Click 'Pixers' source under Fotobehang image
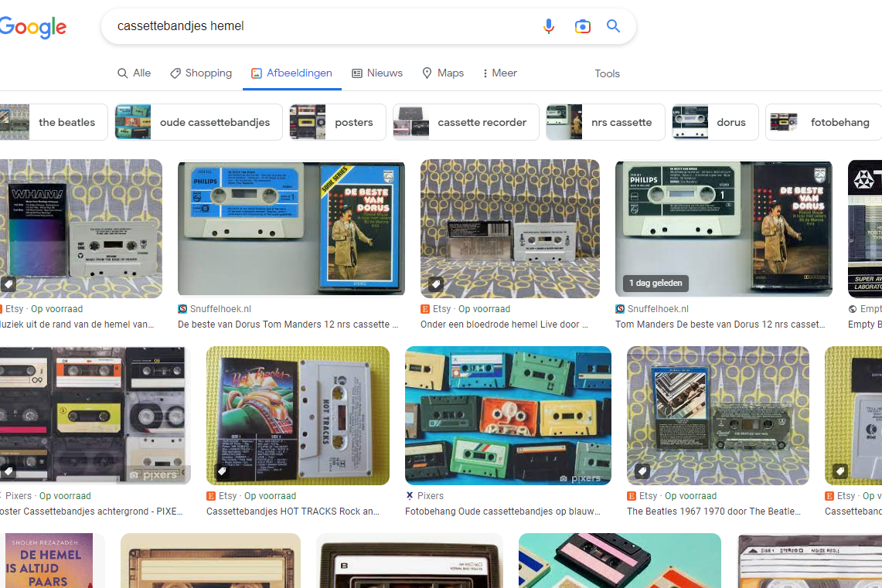Viewport: 882px width, 588px height. [x=431, y=496]
